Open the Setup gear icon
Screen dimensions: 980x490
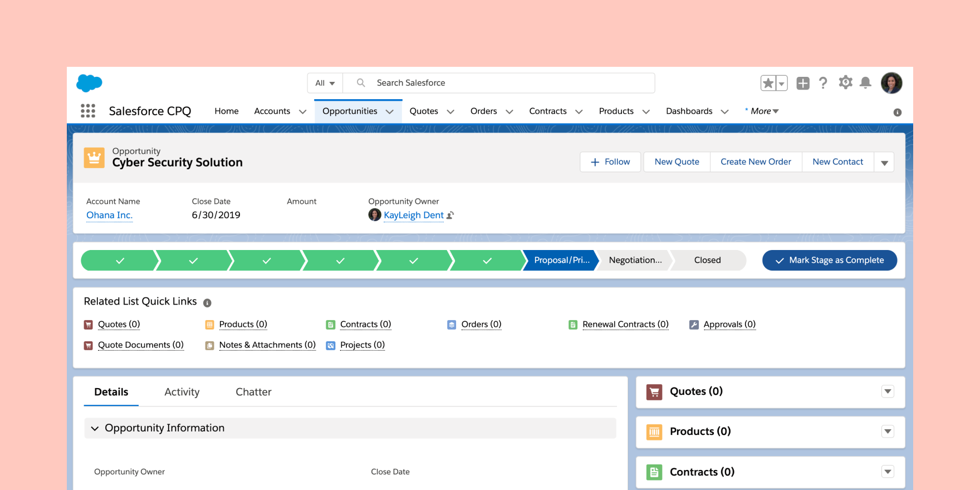(845, 82)
